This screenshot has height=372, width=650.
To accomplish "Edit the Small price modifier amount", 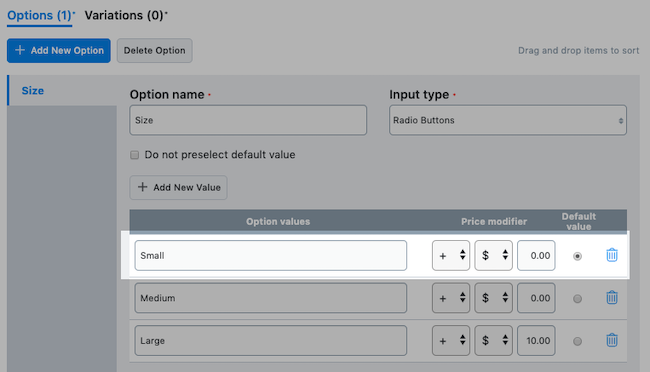I will [536, 255].
